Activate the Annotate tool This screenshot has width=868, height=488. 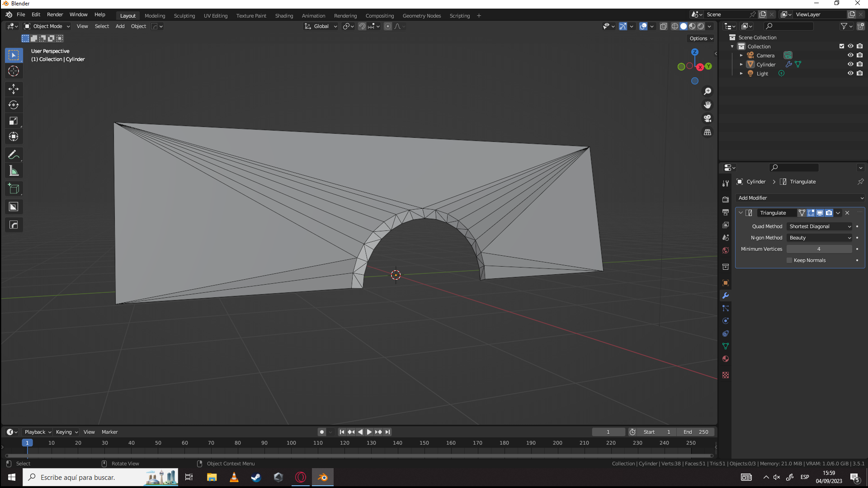(x=14, y=155)
